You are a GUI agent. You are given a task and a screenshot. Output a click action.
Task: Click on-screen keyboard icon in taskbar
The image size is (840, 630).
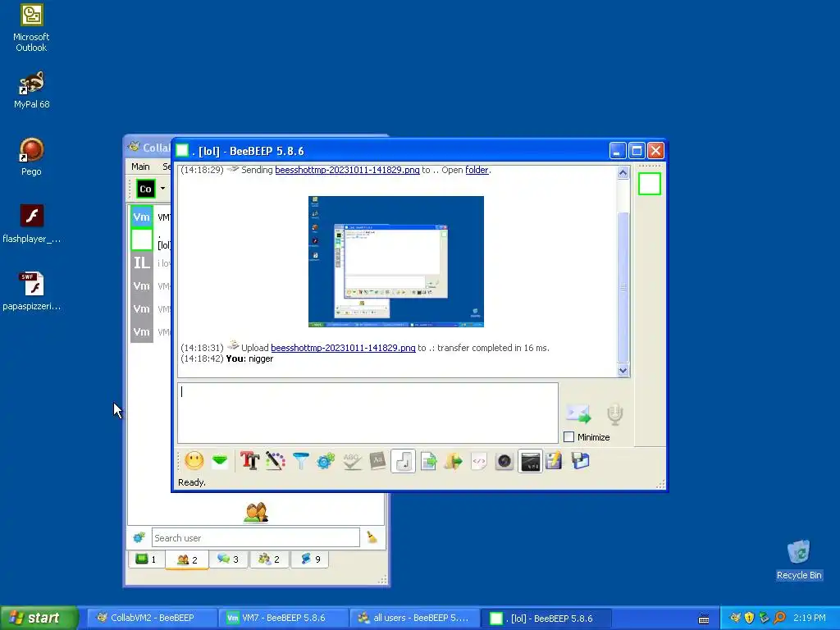tap(704, 619)
